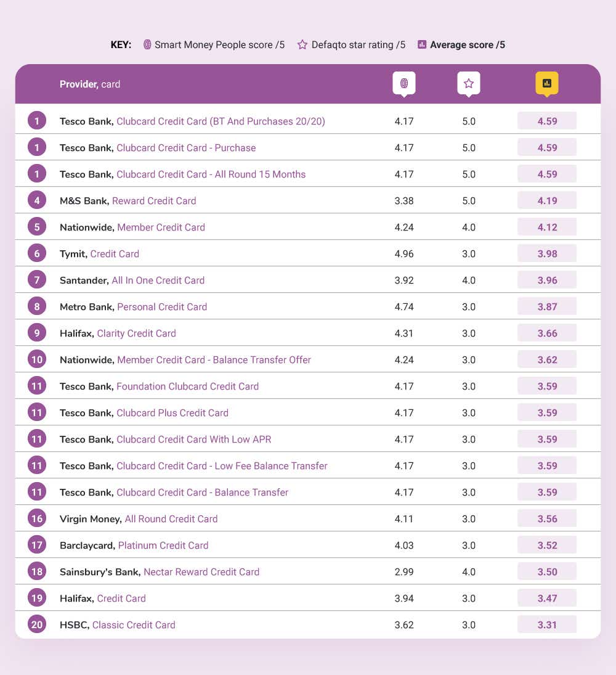Click rank badge 4 beside M&S Bank
Viewport: 616px width, 675px height.
[37, 200]
